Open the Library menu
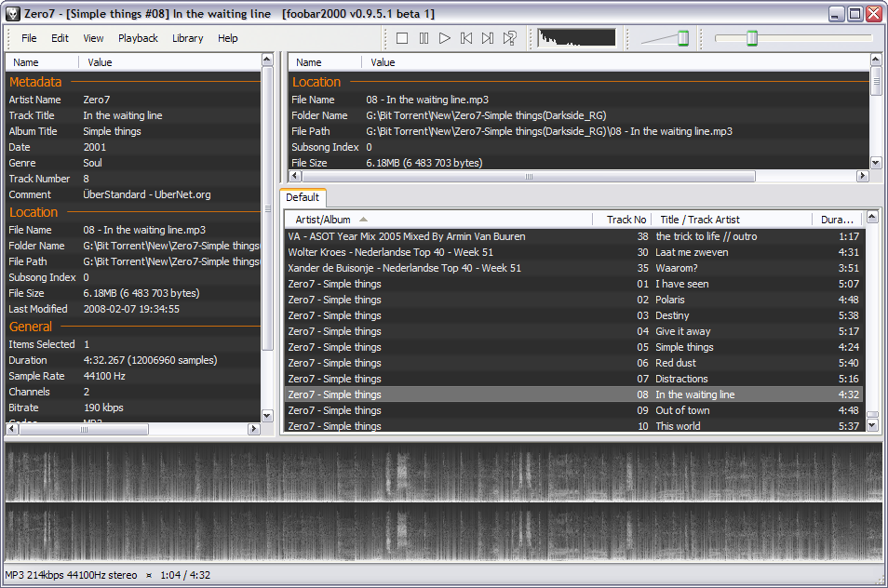The width and height of the screenshot is (888, 588). click(x=187, y=38)
